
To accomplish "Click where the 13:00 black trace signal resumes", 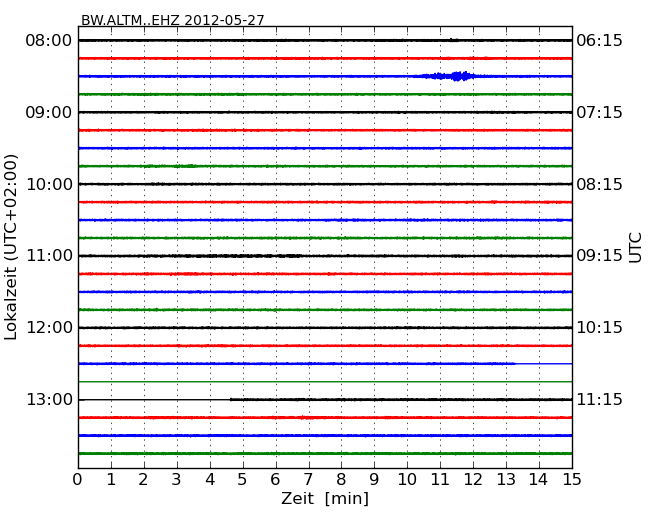I will click(x=231, y=399).
